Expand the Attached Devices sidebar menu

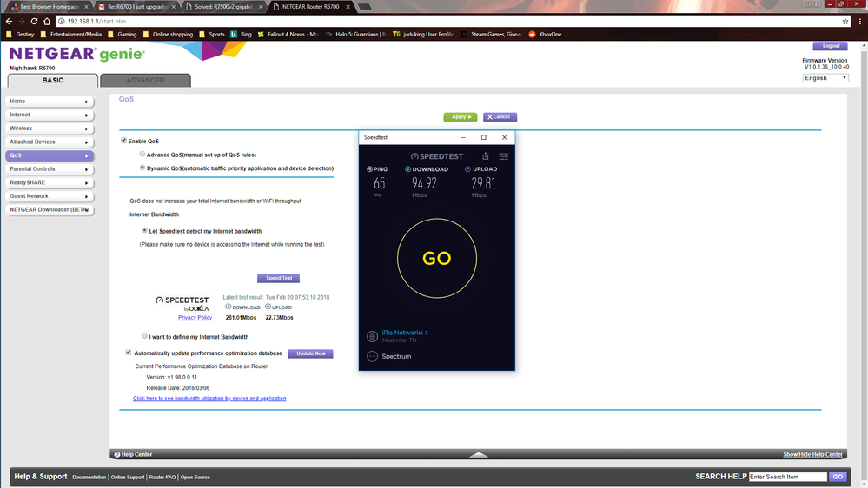point(50,142)
